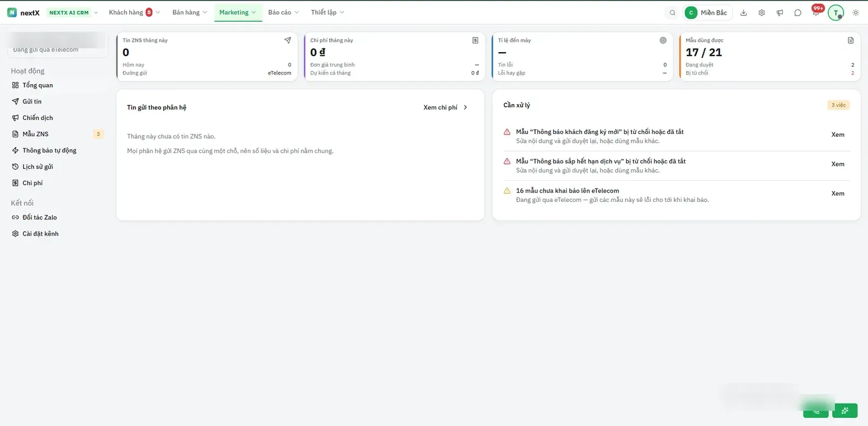Click the download icon in top bar

pyautogui.click(x=744, y=12)
